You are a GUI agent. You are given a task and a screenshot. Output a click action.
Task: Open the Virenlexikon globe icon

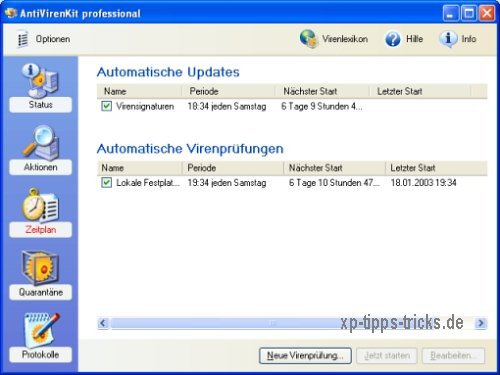pyautogui.click(x=308, y=39)
